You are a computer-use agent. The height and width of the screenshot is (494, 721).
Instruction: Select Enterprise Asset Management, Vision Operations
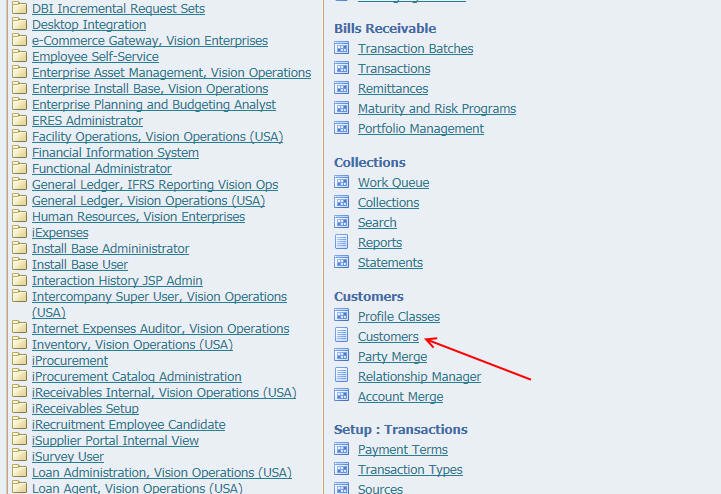pos(172,73)
